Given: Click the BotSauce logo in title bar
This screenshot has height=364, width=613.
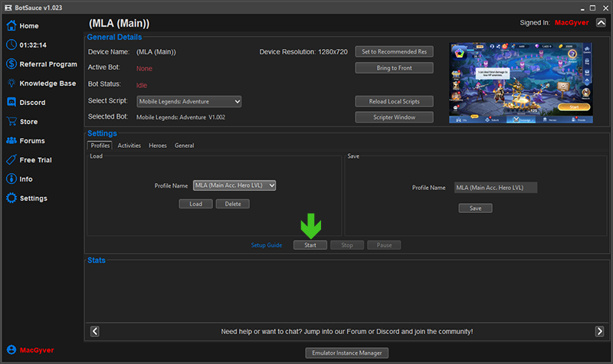Looking at the screenshot, I should (8, 8).
